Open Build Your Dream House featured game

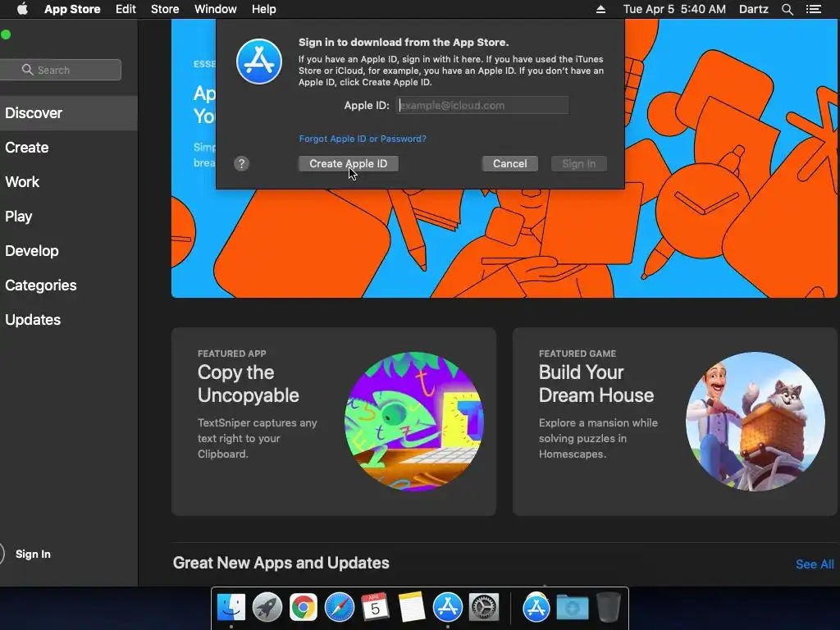tap(675, 422)
